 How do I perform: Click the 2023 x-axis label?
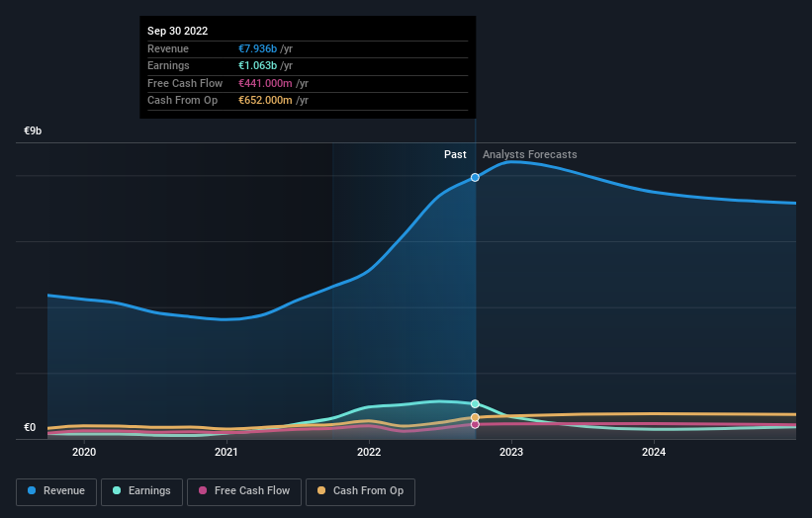(x=511, y=452)
